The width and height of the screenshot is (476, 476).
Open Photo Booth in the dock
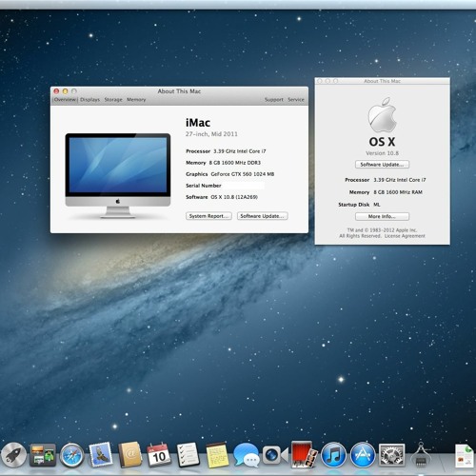pos(304,455)
